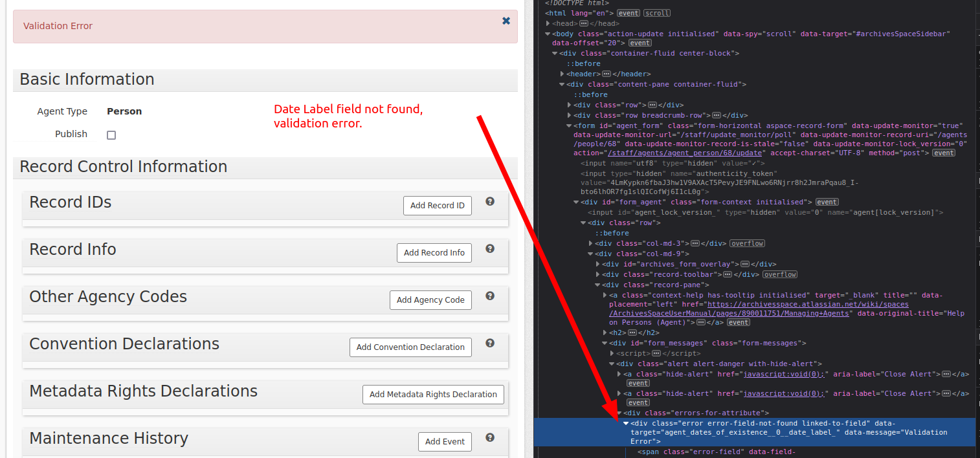The width and height of the screenshot is (980, 458).
Task: Click overflow badge on col-md-3 div
Action: pos(747,243)
